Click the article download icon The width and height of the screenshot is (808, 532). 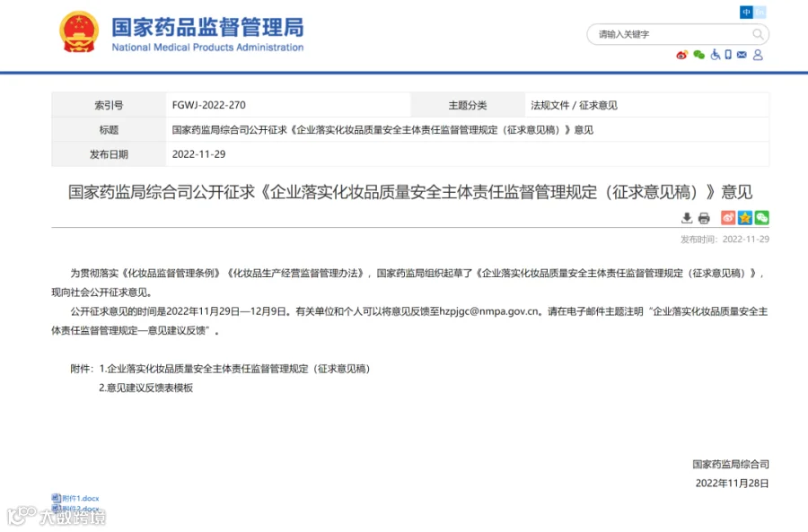tap(687, 218)
